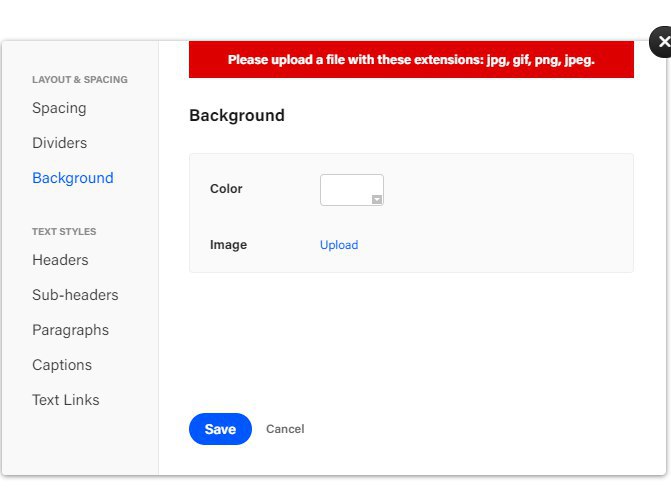Screen dimensions: 671x499
Task: Click the Upload image link
Action: click(x=339, y=245)
